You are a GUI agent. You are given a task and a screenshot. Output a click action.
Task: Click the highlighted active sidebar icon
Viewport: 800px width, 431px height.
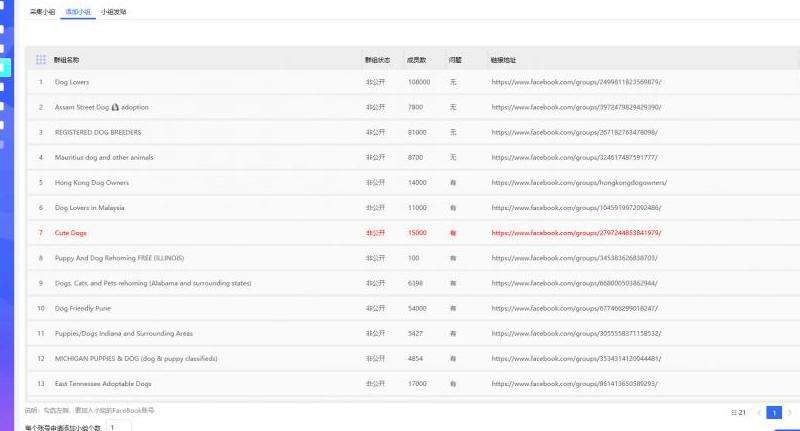(x=4, y=67)
